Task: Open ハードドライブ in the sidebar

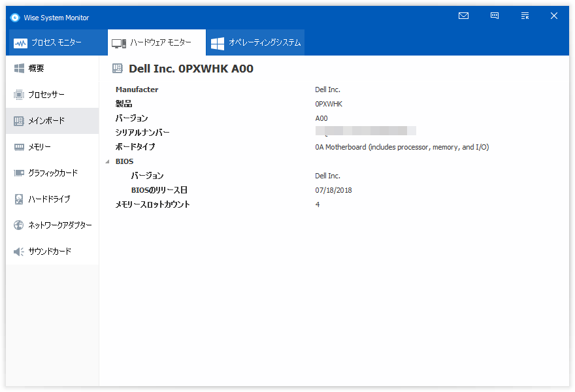Action: [52, 199]
